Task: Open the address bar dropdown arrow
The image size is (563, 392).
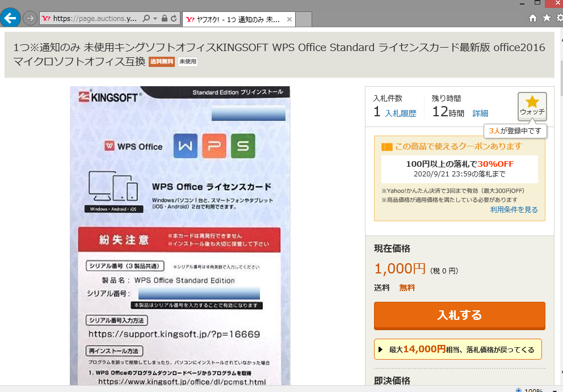Action: [x=154, y=19]
